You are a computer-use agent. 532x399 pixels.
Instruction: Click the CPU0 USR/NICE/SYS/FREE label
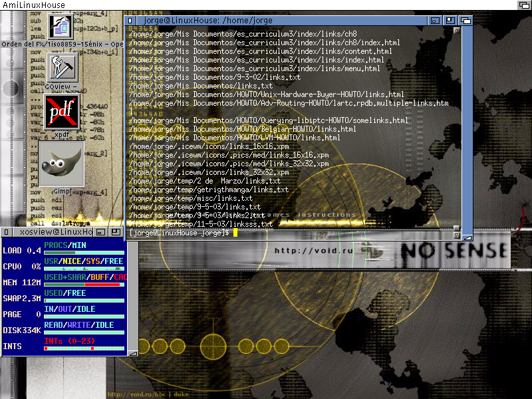[84, 261]
